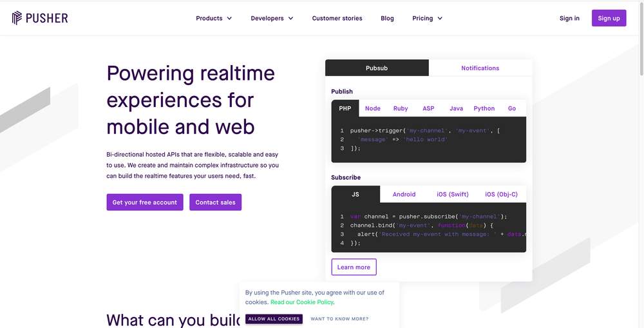Select the Ruby publish tab
The width and height of the screenshot is (644, 328).
pyautogui.click(x=401, y=108)
